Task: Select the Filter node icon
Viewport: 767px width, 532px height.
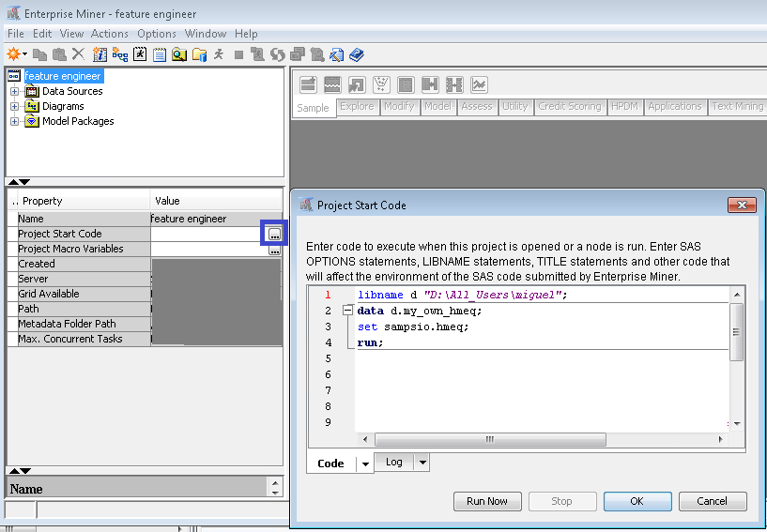Action: click(381, 84)
